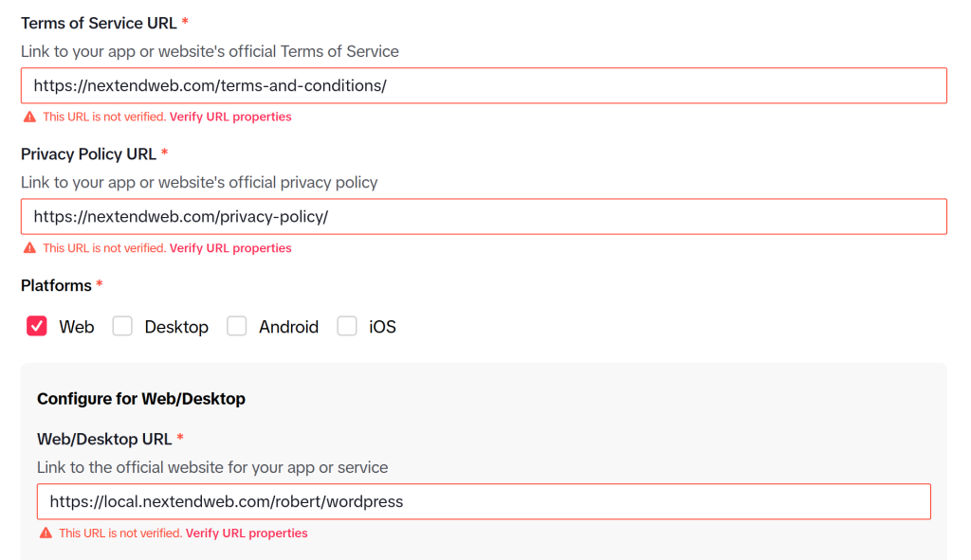Click the "Platforms" section label
The width and height of the screenshot is (971, 560).
(x=56, y=285)
